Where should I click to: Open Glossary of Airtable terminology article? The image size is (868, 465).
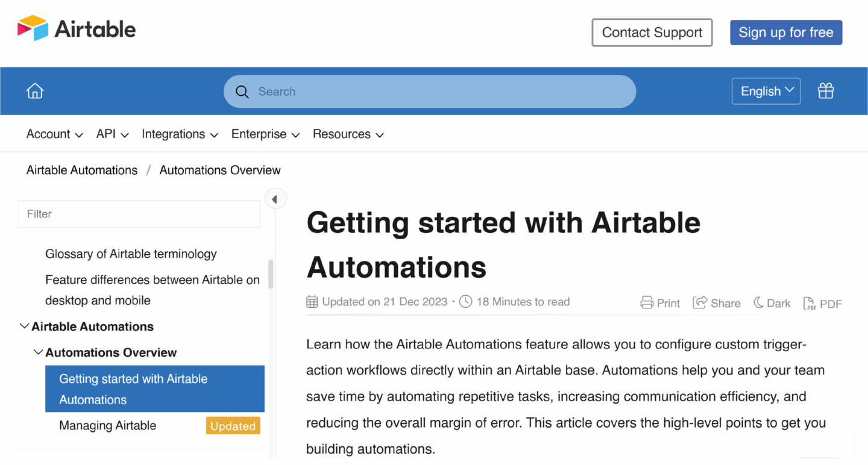coord(131,254)
